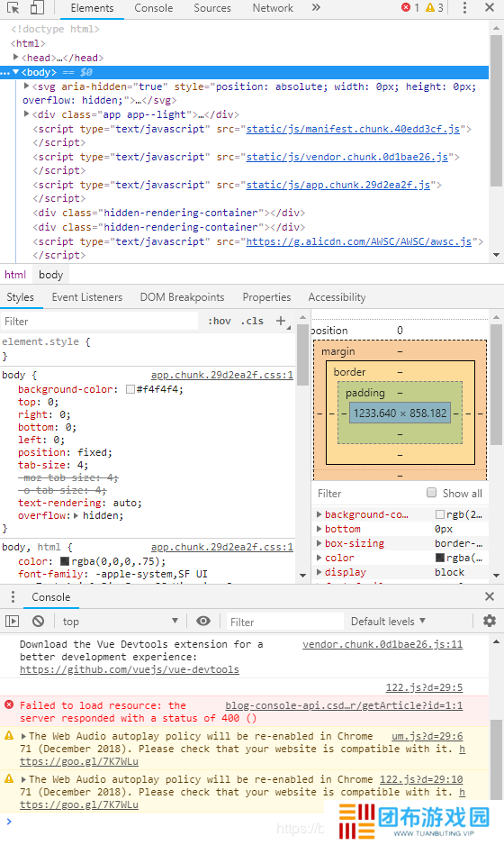Image resolution: width=504 pixels, height=845 pixels.
Task: Click the rgba(0,0,0,.75) color swatch
Action: (65, 561)
